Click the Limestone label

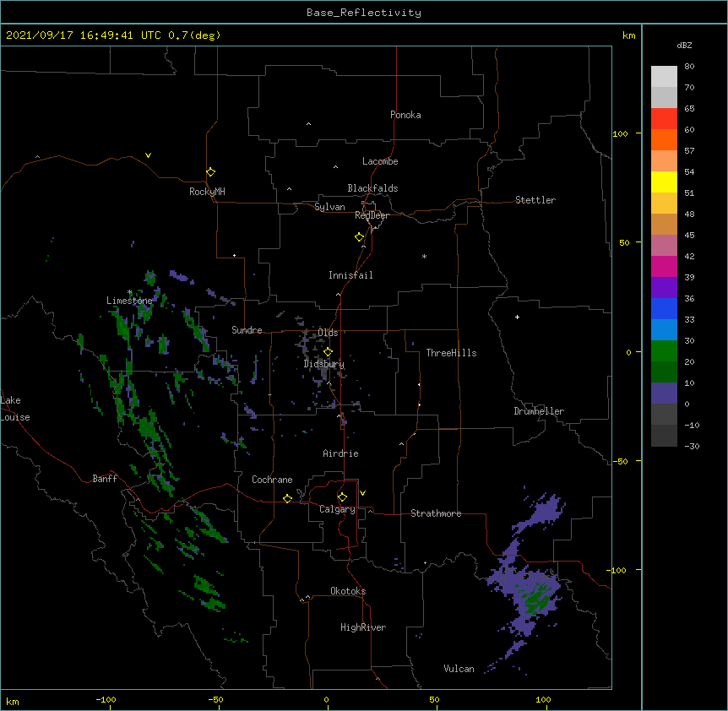[x=129, y=301]
